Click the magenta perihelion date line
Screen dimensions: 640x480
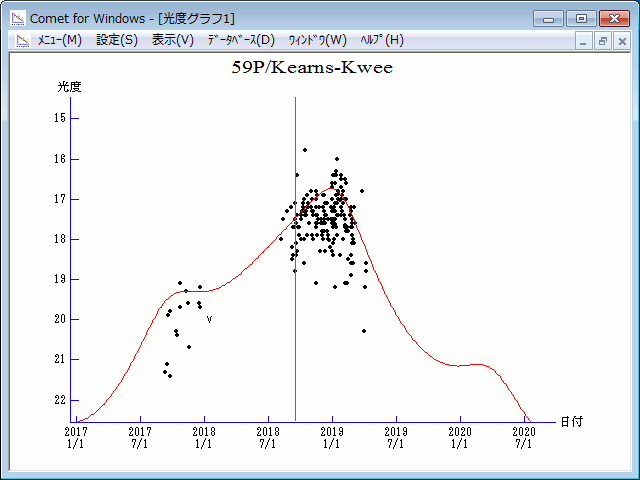point(296,259)
